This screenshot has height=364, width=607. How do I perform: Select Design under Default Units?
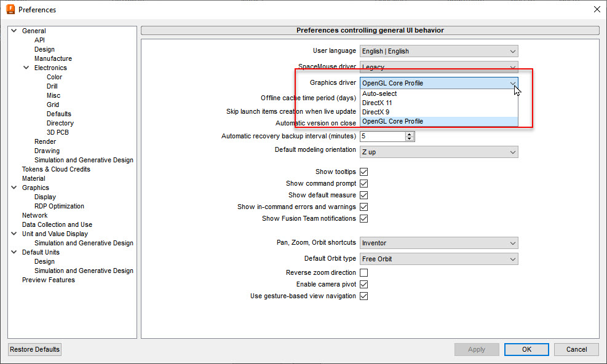(44, 262)
